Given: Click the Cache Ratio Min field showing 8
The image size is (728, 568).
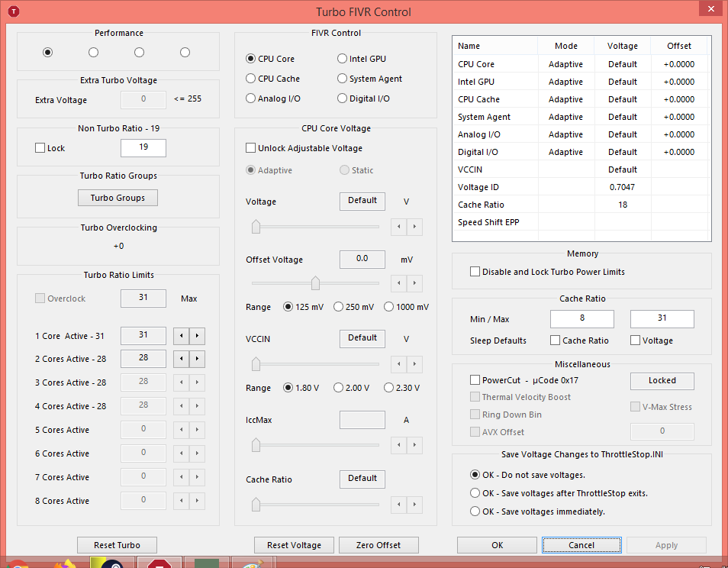Looking at the screenshot, I should pos(582,318).
